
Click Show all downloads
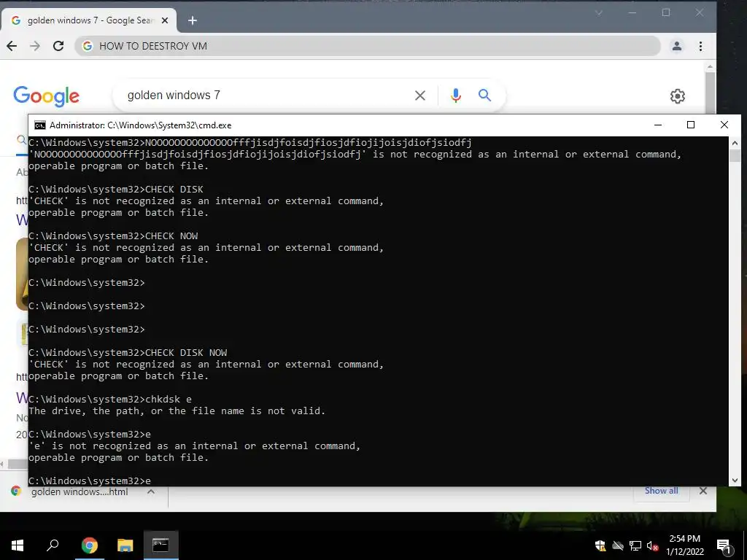pos(661,491)
